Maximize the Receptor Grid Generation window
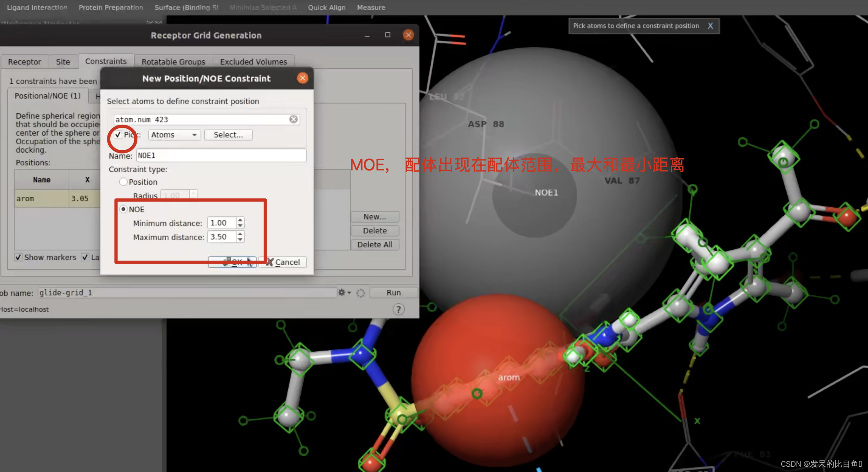 (387, 35)
